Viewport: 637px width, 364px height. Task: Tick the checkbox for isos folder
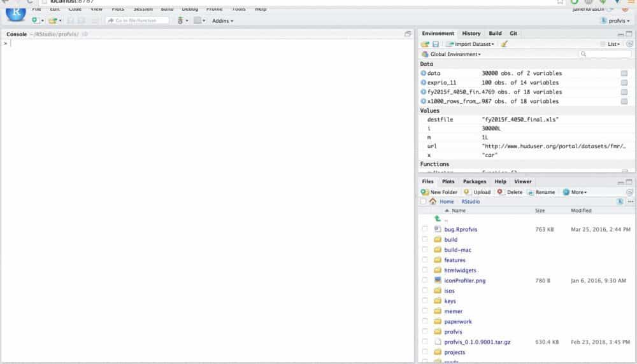tap(425, 291)
